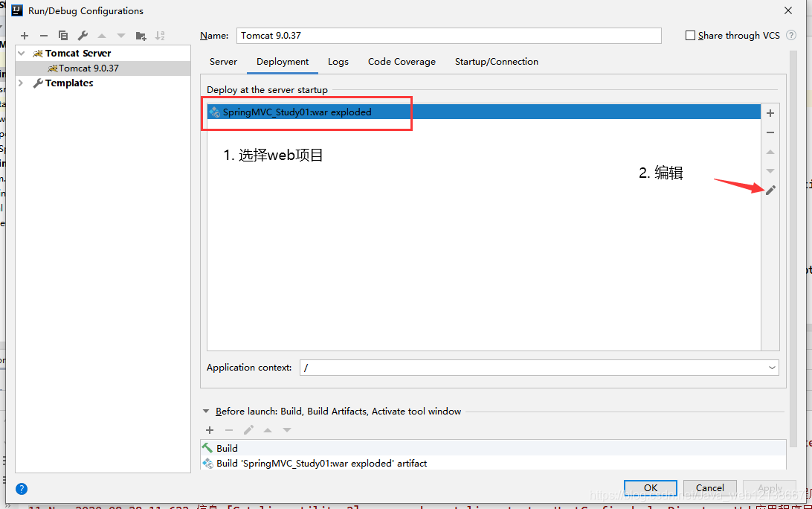The height and width of the screenshot is (509, 812).
Task: Edit artifact with pencil icon
Action: [770, 191]
